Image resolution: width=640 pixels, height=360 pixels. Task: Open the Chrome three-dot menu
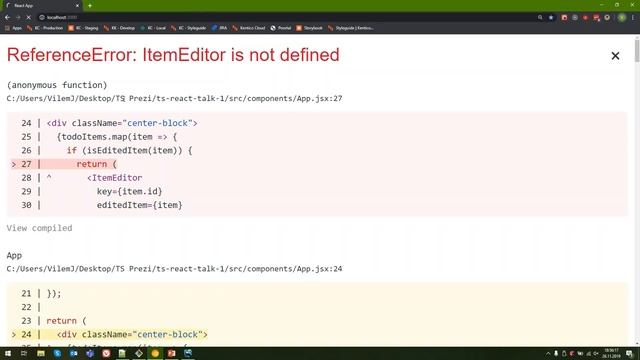click(x=633, y=18)
